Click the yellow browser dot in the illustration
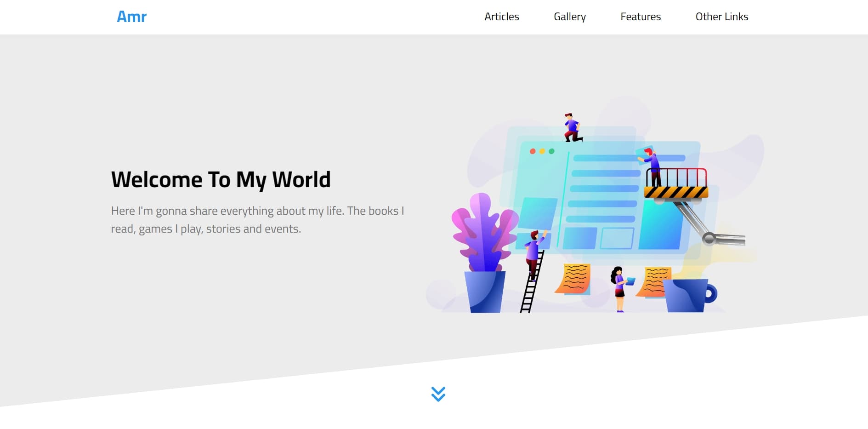The height and width of the screenshot is (429, 868). (542, 151)
